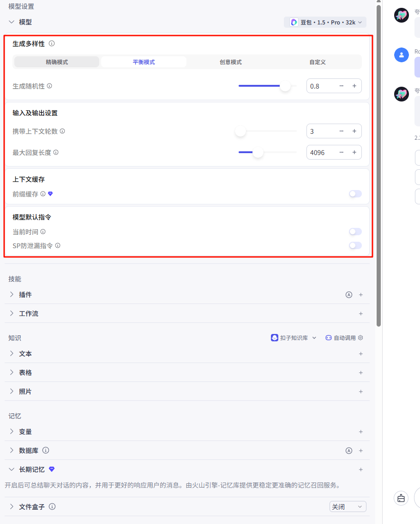
Task: Open the 自动调用 settings gear icon
Action: point(360,338)
